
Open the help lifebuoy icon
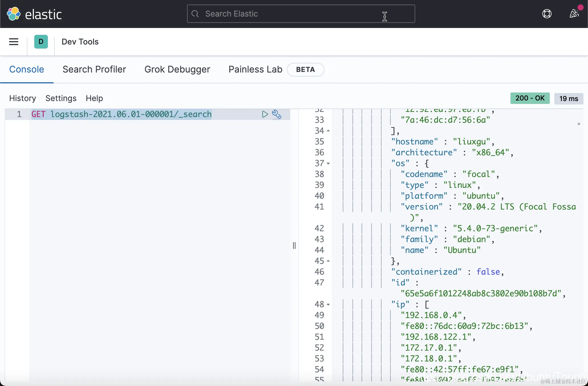point(547,14)
